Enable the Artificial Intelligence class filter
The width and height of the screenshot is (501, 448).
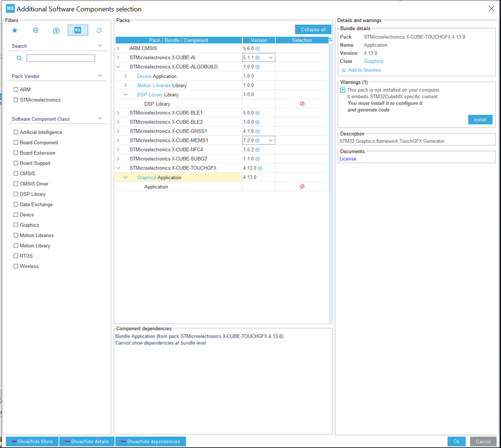point(16,132)
